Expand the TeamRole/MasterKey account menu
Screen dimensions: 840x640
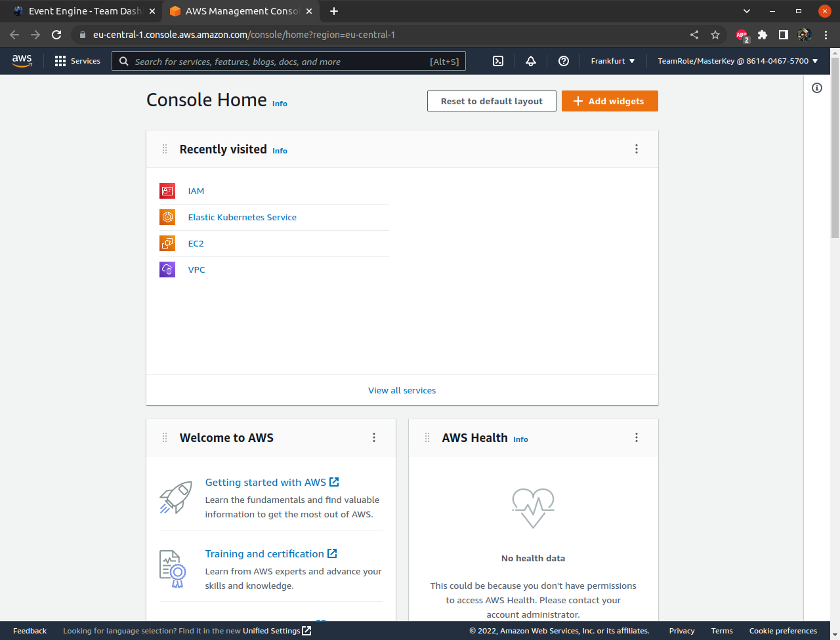(x=738, y=61)
